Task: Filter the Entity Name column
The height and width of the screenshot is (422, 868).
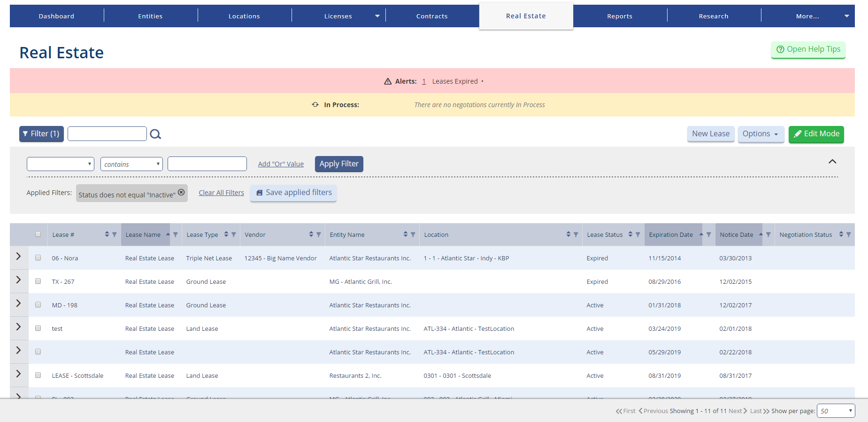Action: pos(413,234)
